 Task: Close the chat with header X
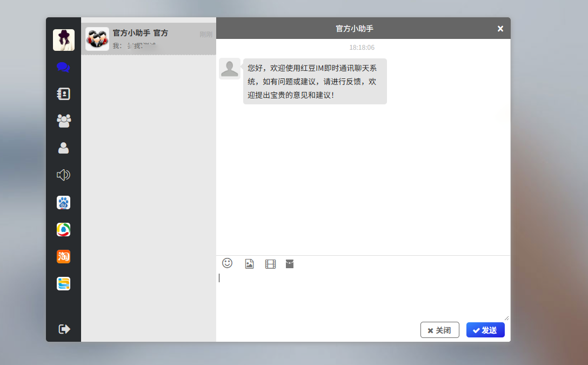coord(500,29)
